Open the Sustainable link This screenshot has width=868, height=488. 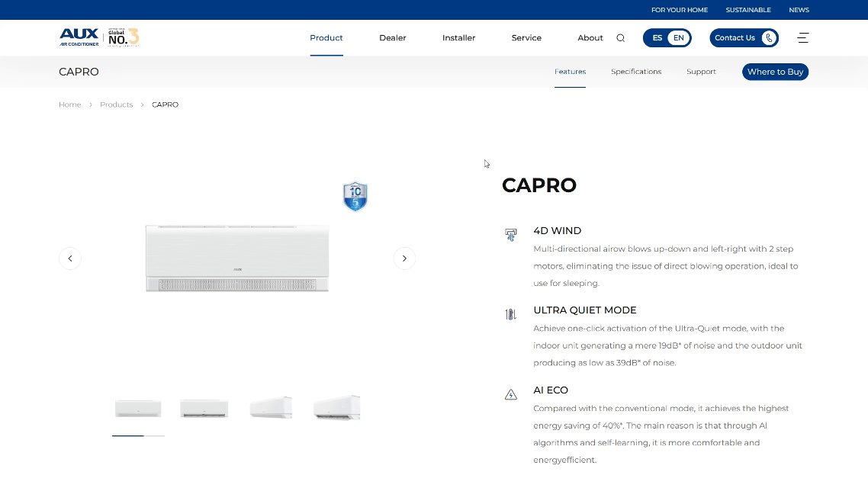(x=748, y=10)
